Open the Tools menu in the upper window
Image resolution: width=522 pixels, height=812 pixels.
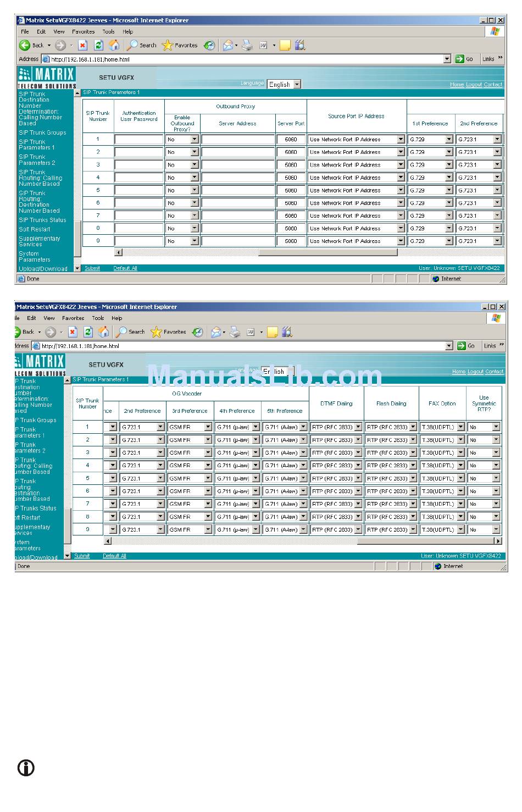(x=108, y=32)
